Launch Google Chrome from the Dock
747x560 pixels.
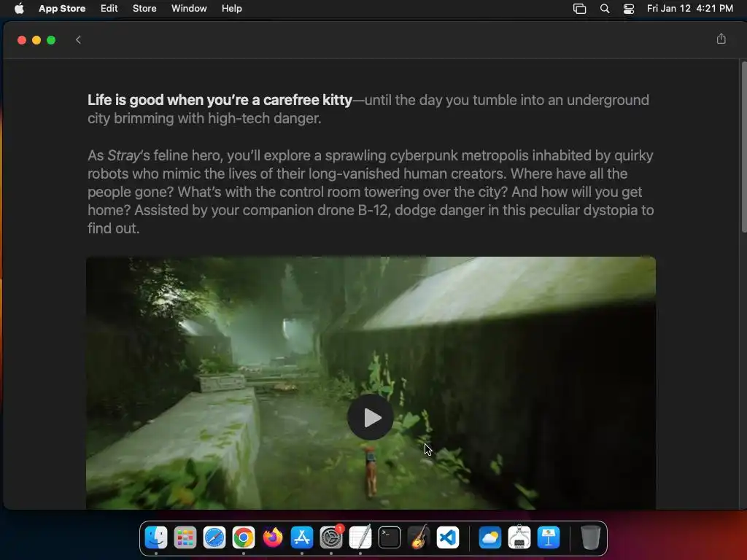(244, 537)
